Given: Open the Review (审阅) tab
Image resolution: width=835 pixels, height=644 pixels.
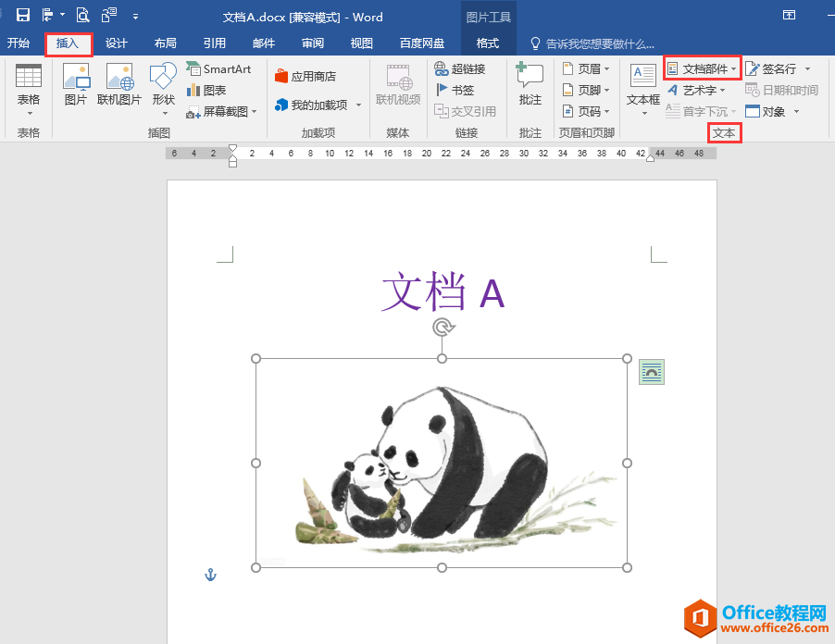Looking at the screenshot, I should 313,43.
